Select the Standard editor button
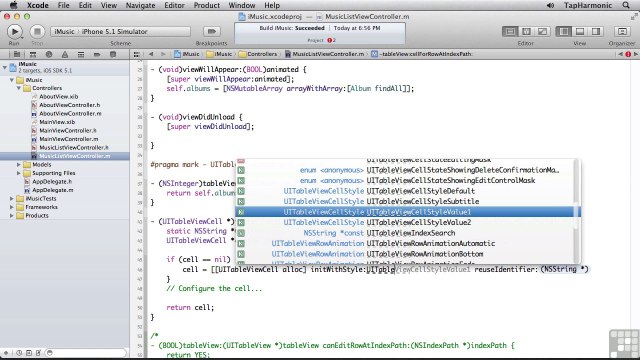This screenshot has height=360, width=640. tap(510, 31)
